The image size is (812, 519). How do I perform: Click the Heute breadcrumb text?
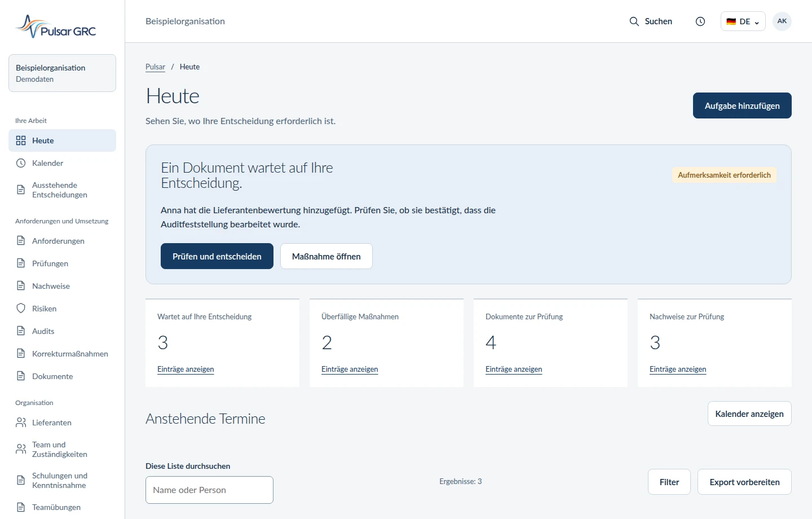point(189,67)
